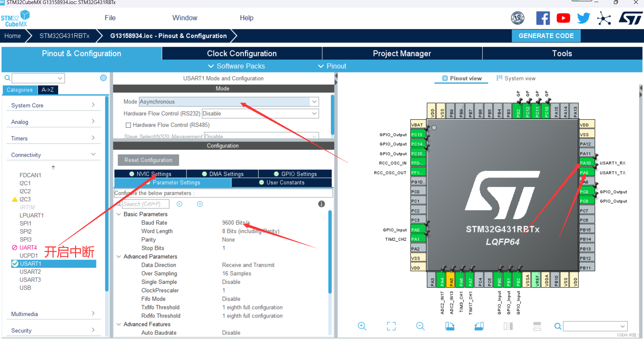Switch to Tools tab
This screenshot has width=644, height=340.
[562, 54]
